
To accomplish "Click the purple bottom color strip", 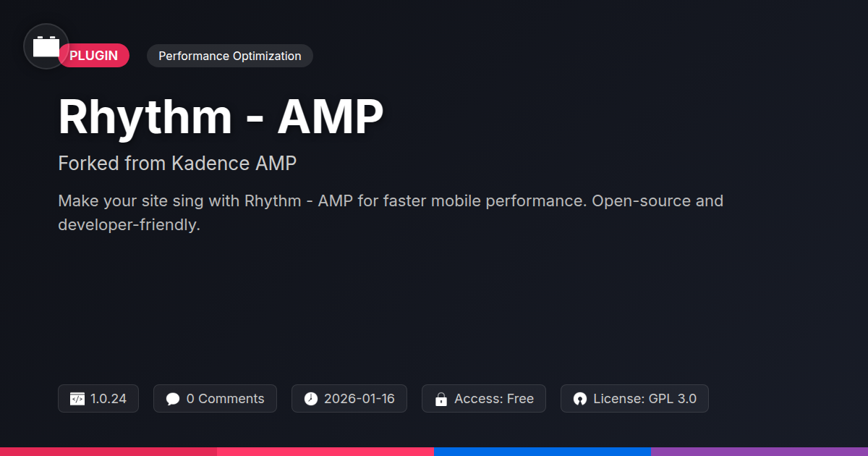I will pyautogui.click(x=759, y=451).
